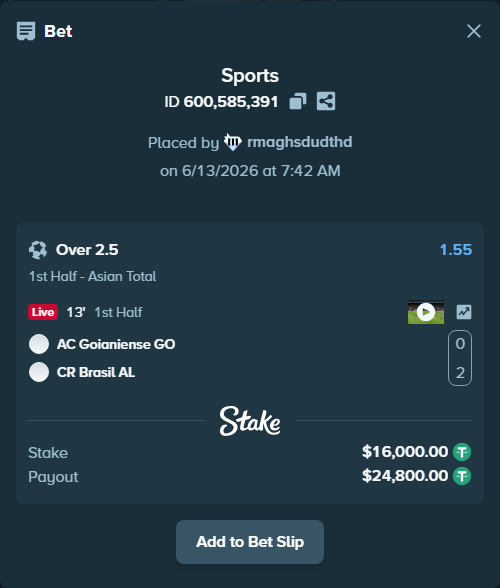Click Tether currency icon beside Stake amount
Screen dimensions: 500x588
click(462, 452)
